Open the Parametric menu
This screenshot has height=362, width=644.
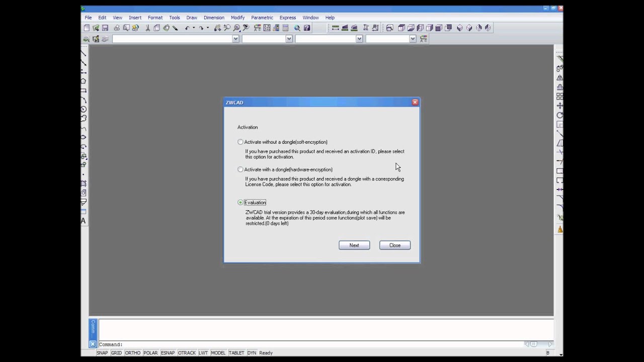tap(262, 18)
